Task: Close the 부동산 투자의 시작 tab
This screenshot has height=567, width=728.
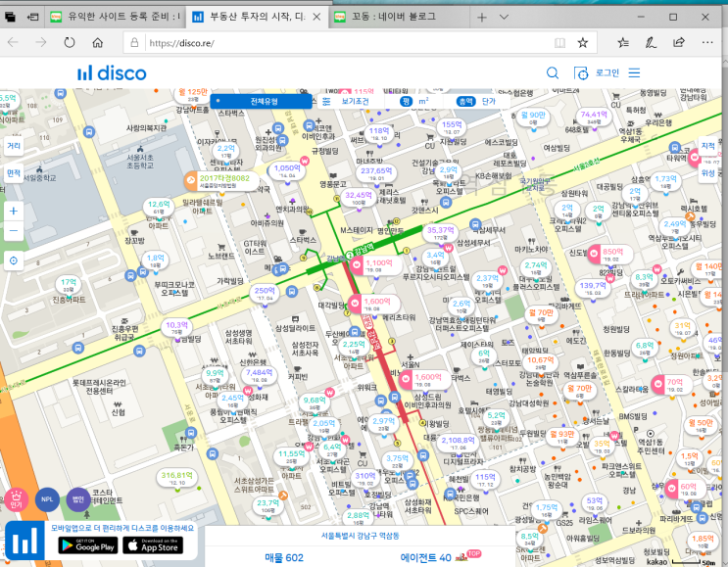Action: [x=316, y=18]
